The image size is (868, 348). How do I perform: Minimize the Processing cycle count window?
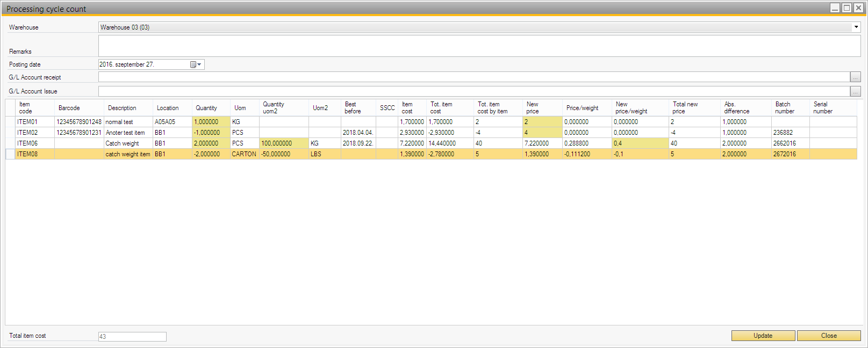(835, 8)
